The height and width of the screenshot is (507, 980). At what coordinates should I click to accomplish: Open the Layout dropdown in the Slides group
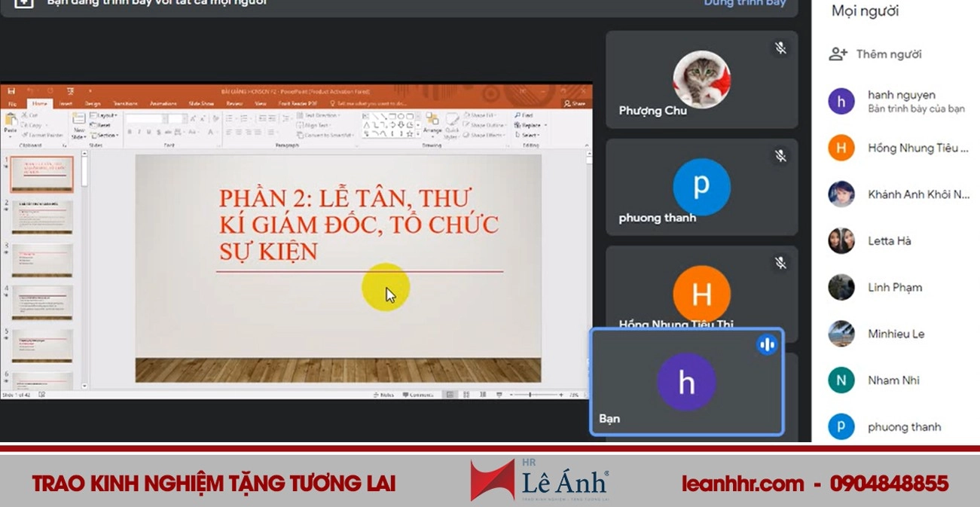coord(105,116)
